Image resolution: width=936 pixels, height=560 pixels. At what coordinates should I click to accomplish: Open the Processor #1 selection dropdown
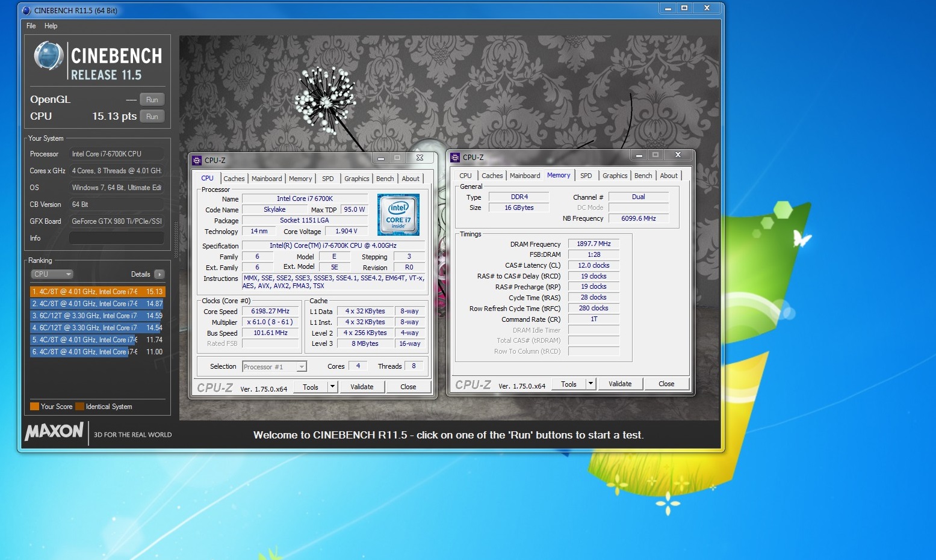pos(274,367)
